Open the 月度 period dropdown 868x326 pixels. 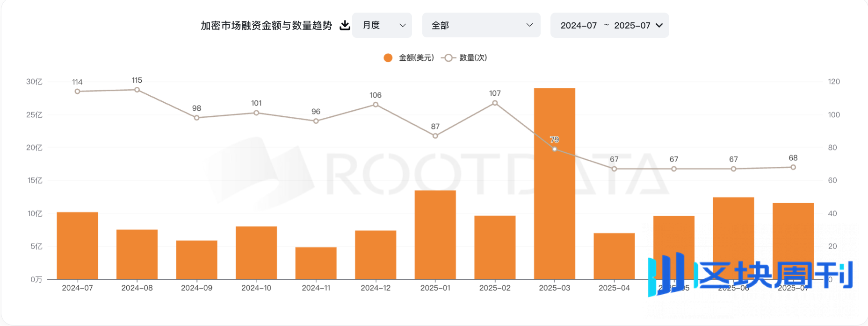point(382,25)
